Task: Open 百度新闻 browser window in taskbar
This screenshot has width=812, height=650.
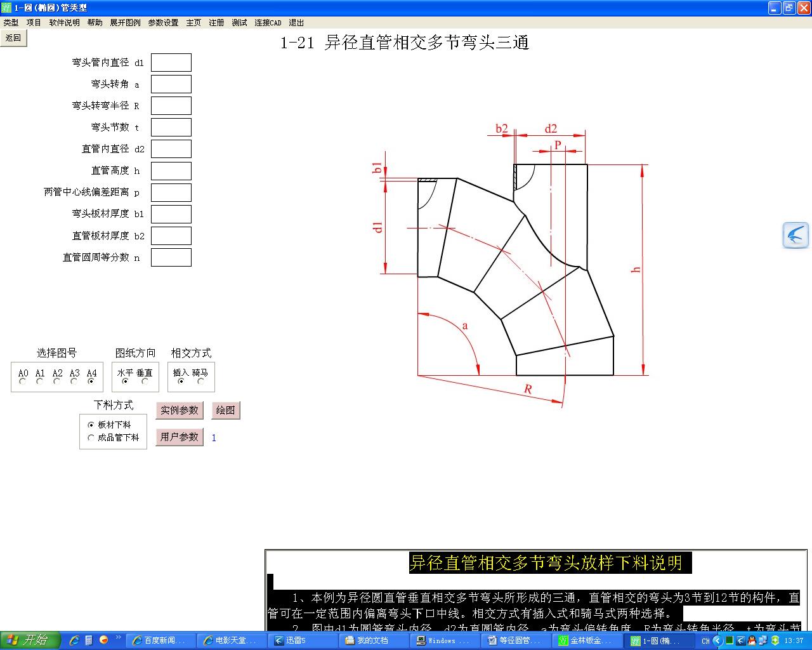Action: click(x=160, y=640)
